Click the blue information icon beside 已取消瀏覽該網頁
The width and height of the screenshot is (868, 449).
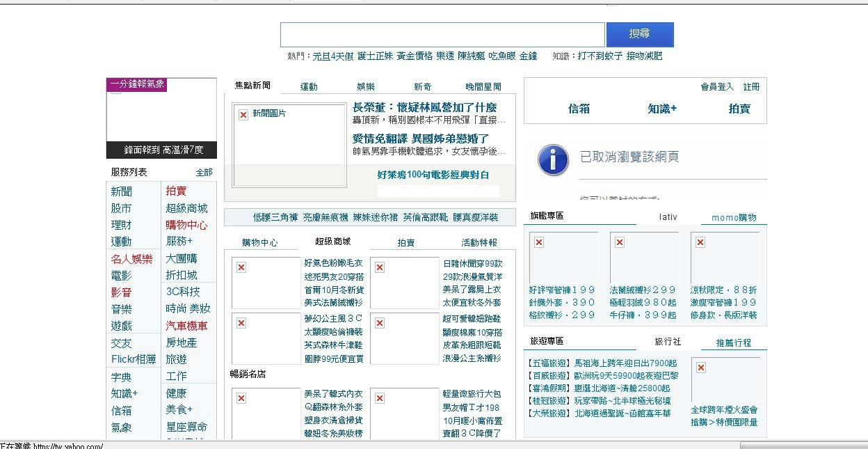point(553,159)
